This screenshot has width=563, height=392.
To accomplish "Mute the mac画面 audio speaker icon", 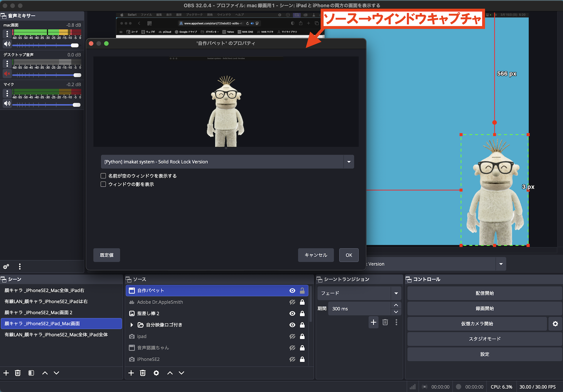I will coord(7,44).
